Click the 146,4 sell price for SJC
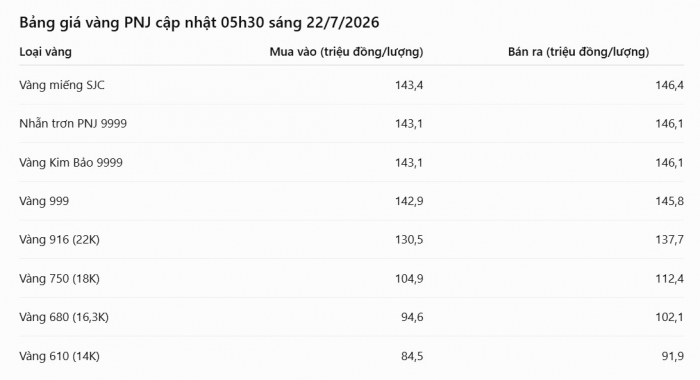The image size is (700, 380). [x=669, y=85]
